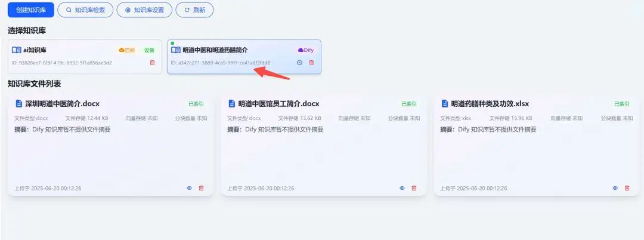Delete file 明道中医馆员工简介.docx
This screenshot has width=644, height=240.
pyautogui.click(x=414, y=188)
